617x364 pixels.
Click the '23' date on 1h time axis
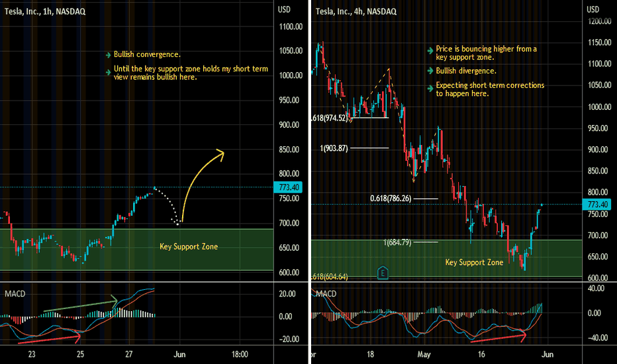click(32, 354)
